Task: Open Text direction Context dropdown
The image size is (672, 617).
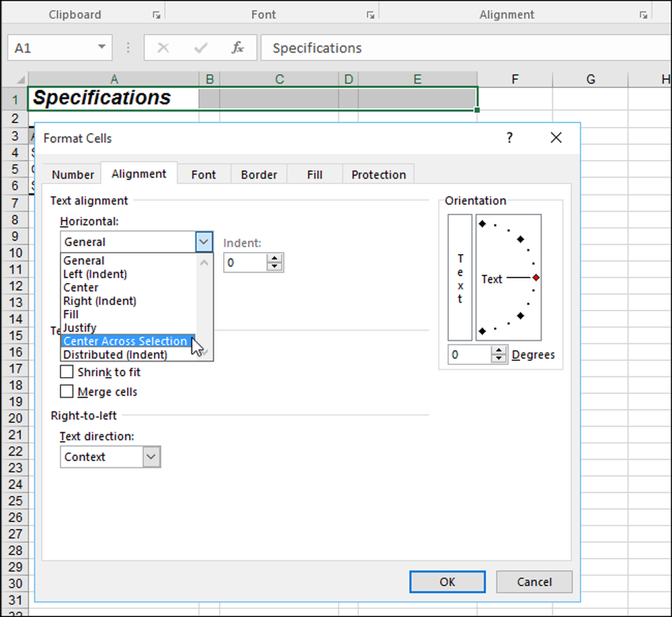Action: (151, 456)
